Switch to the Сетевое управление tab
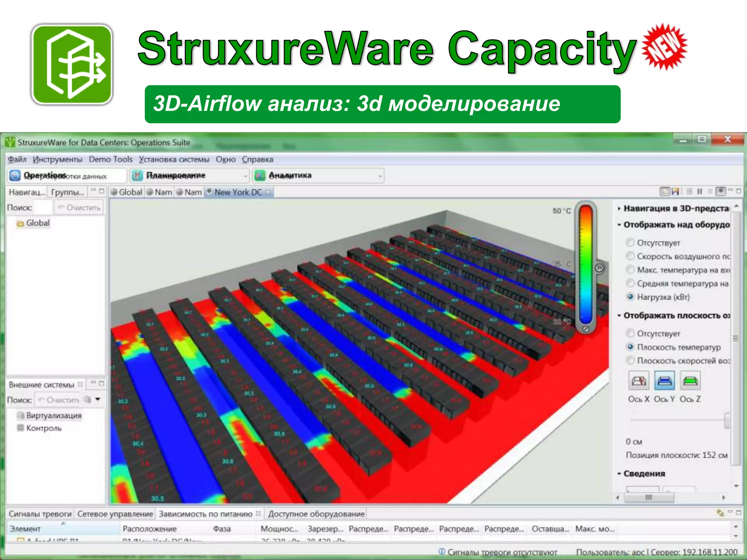The height and width of the screenshot is (560, 747). coord(115,514)
